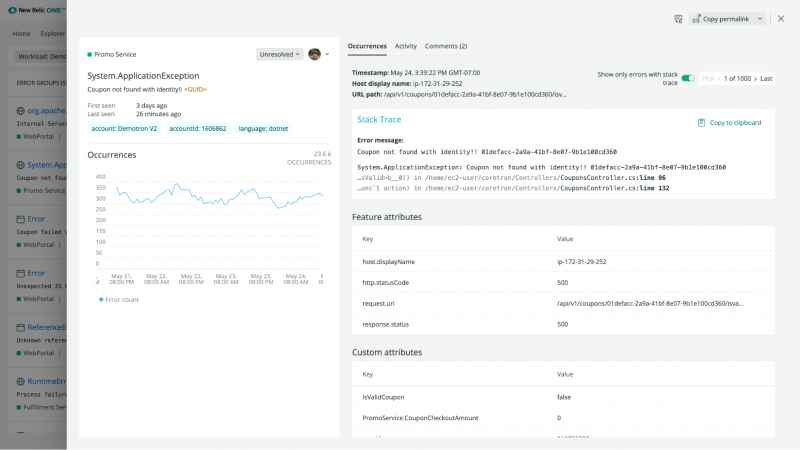
Task: Open the dropdown arrow next to Copy permalink
Action: [760, 19]
